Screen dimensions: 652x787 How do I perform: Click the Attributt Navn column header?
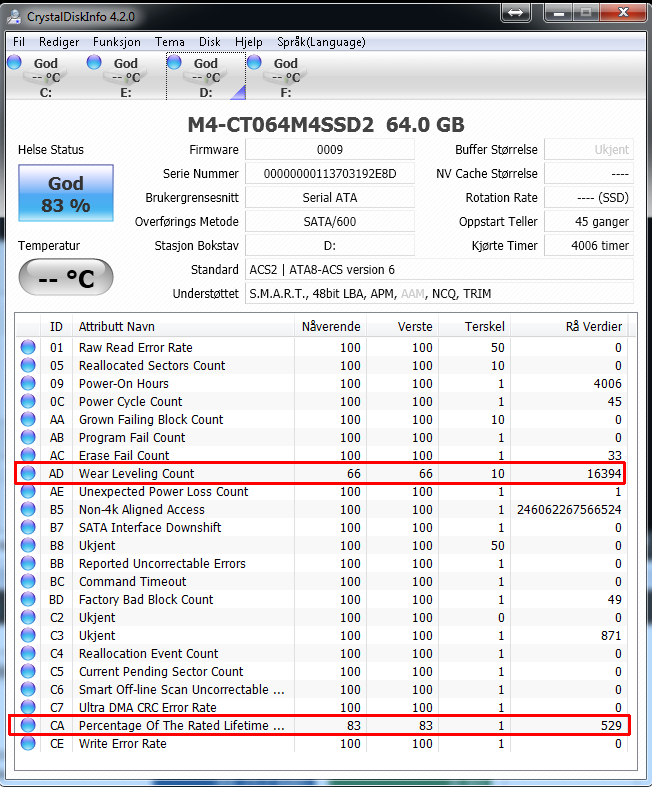(183, 327)
